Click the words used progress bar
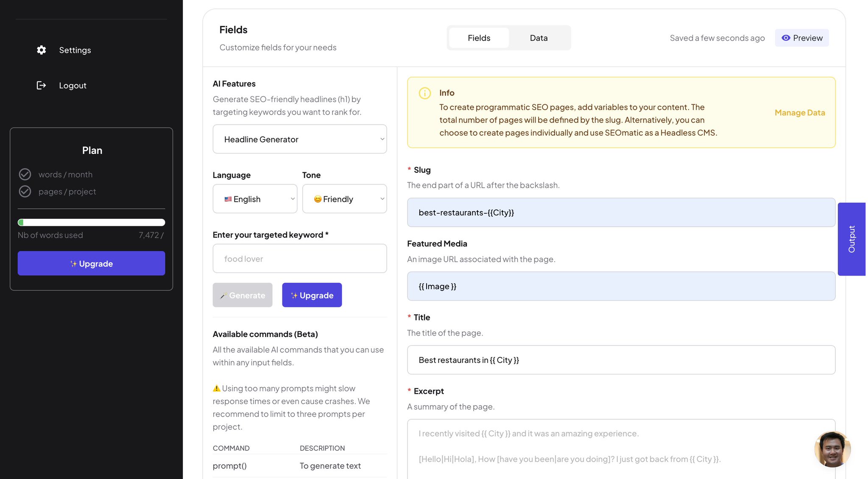This screenshot has height=479, width=868. click(91, 223)
